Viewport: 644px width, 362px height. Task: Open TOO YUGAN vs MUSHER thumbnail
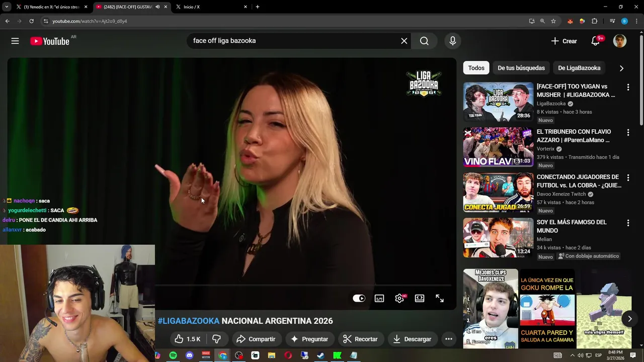pyautogui.click(x=498, y=102)
